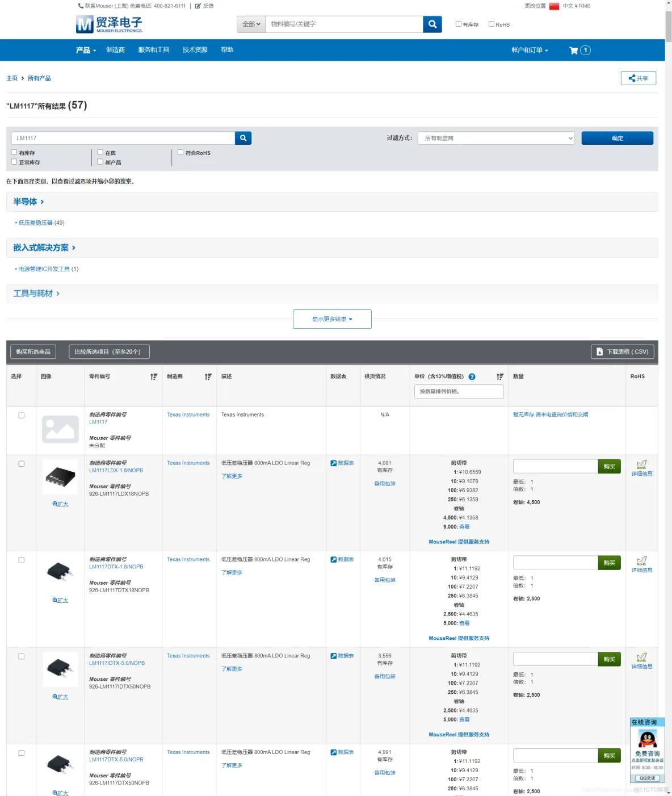Screen dimensions: 672x796
Task: Sort by unit price column icon
Action: pos(500,377)
